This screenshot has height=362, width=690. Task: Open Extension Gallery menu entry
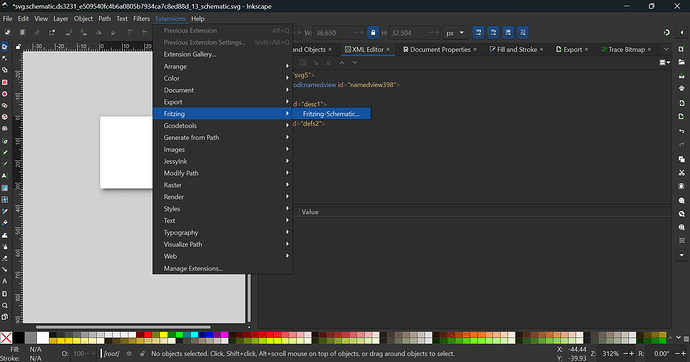[x=190, y=55]
